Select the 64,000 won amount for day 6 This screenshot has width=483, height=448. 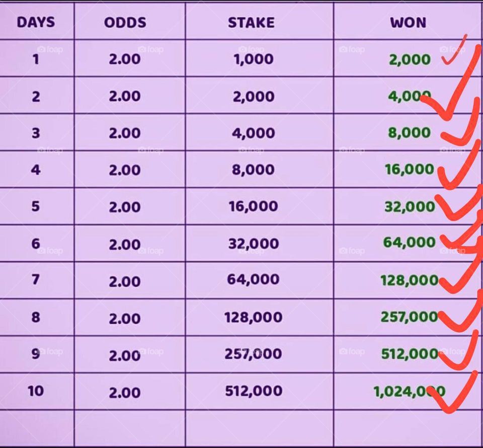point(409,243)
